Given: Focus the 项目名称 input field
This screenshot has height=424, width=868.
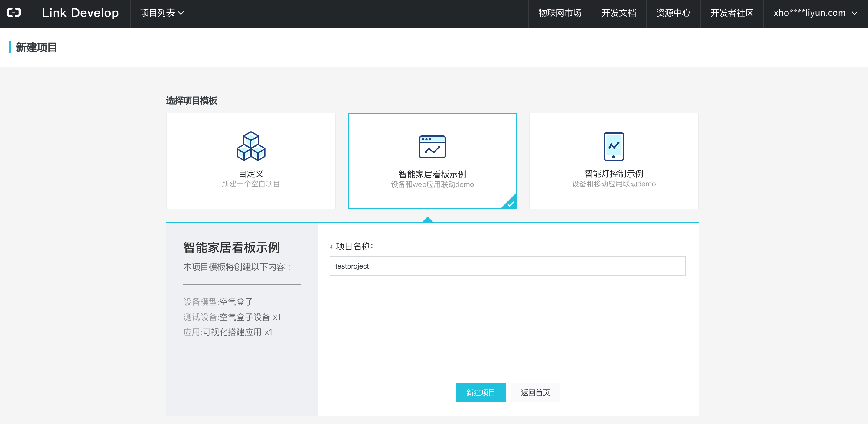Looking at the screenshot, I should click(507, 266).
